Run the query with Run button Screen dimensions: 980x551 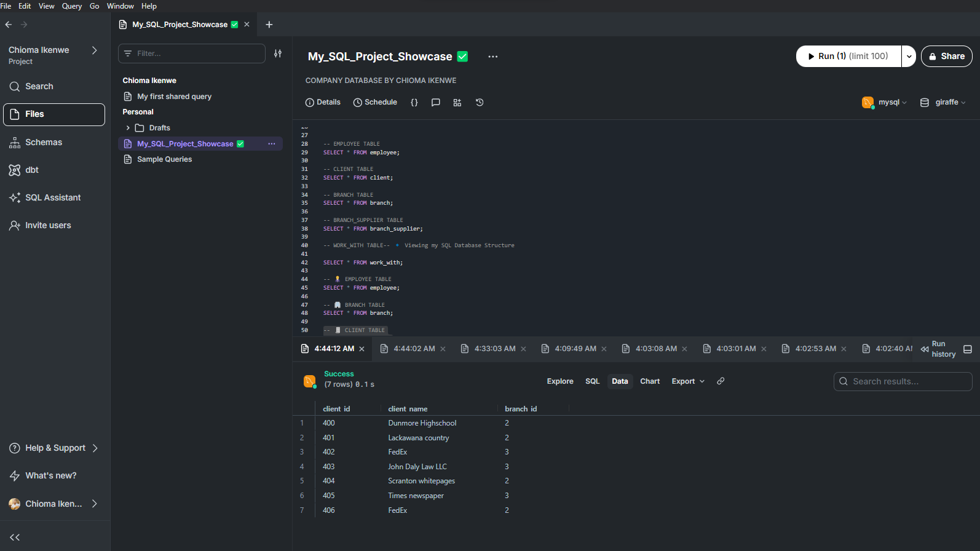pos(848,57)
